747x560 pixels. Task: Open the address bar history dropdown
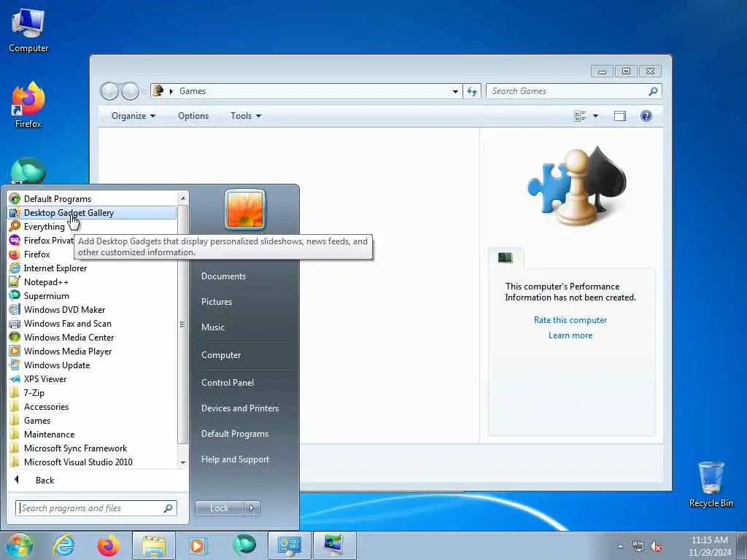(x=455, y=91)
